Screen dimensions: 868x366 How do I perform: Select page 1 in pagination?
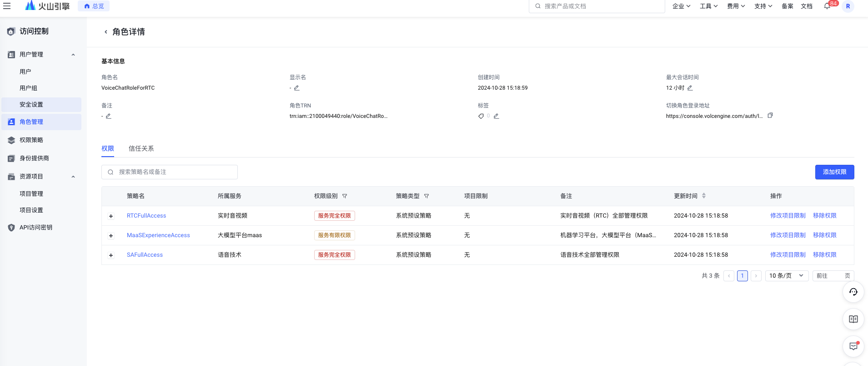point(743,276)
